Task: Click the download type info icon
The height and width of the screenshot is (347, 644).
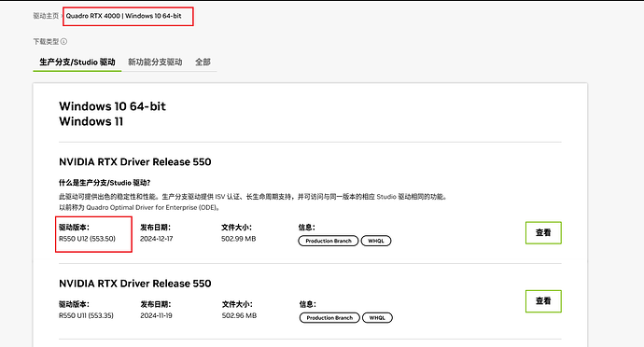Action: [x=63, y=41]
